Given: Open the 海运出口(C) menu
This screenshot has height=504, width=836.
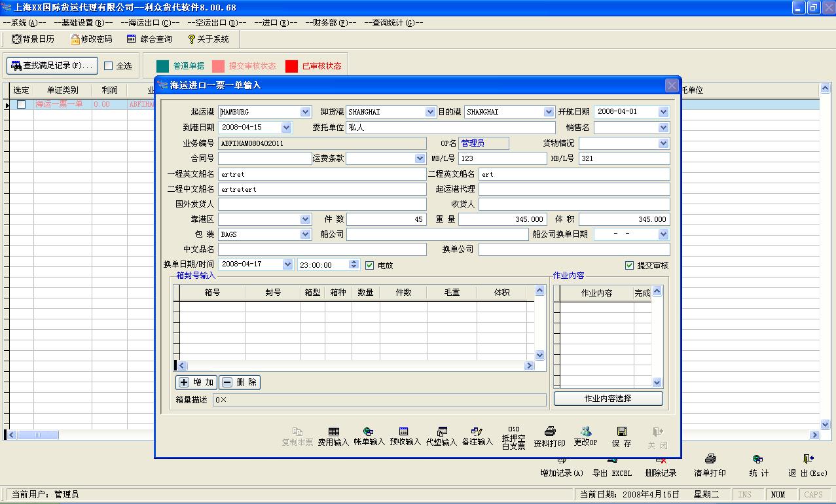Looking at the screenshot, I should (150, 22).
